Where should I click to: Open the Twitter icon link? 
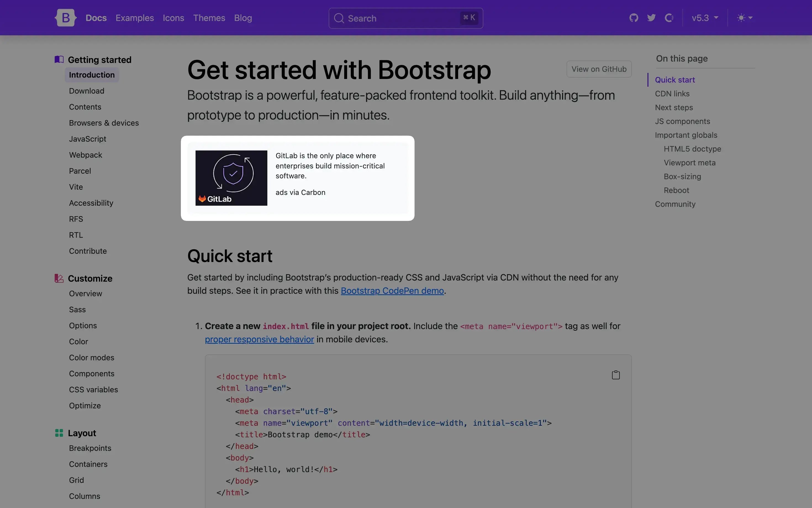pos(651,18)
